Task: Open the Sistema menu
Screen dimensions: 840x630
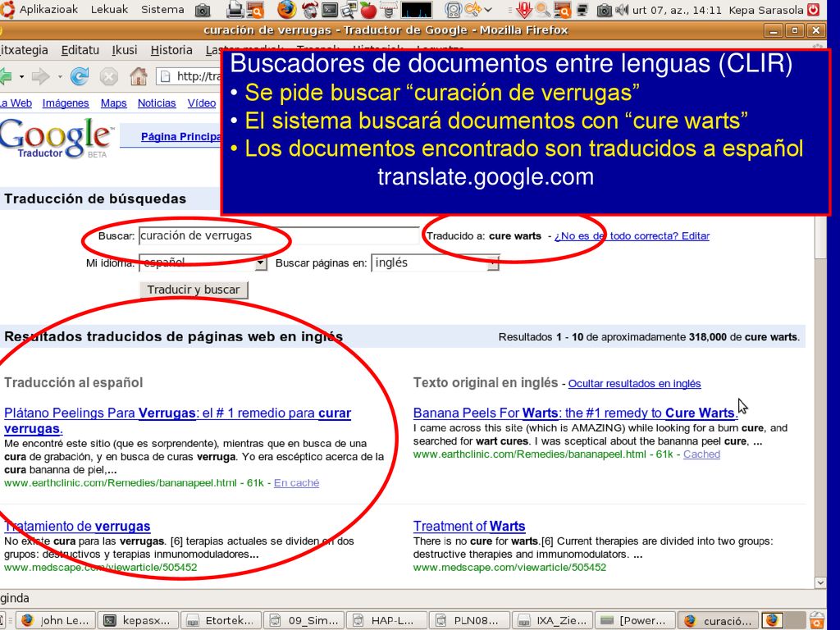Action: point(163,10)
